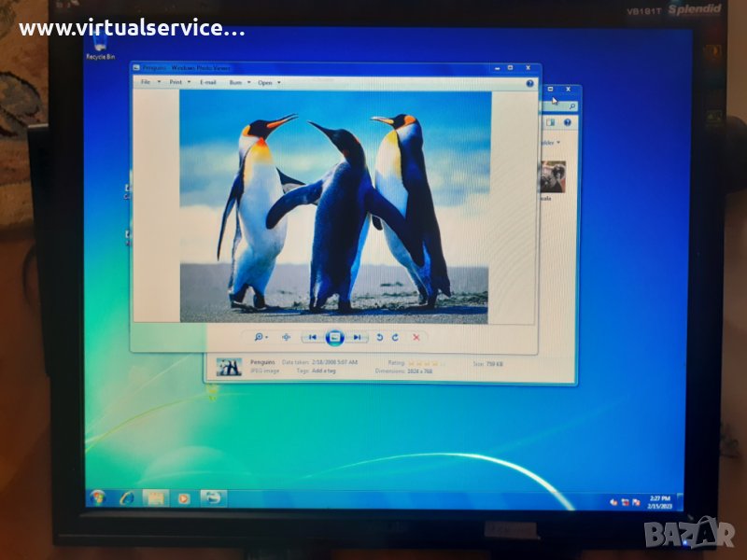Open Photo Viewer help icon

[529, 83]
